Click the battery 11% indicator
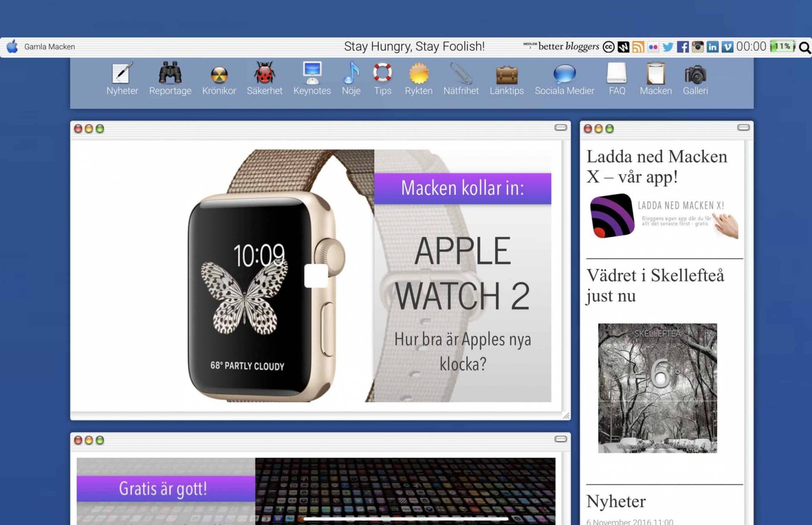The width and height of the screenshot is (812, 525). coord(782,46)
